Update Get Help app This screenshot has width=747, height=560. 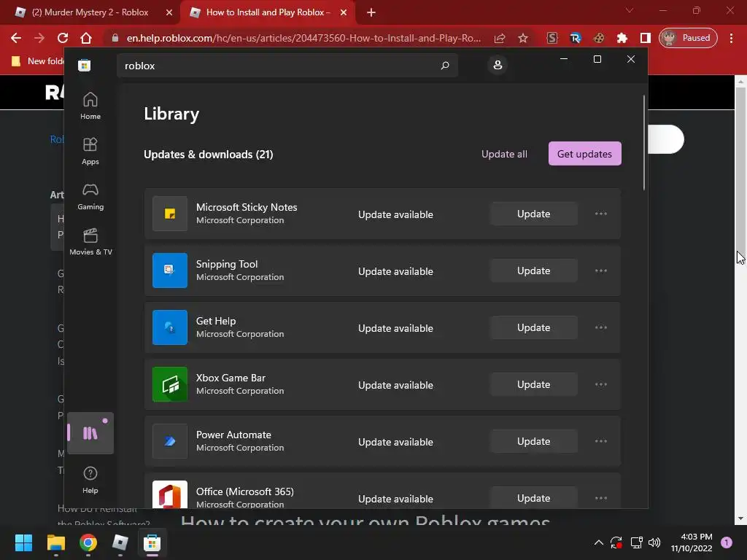click(x=533, y=327)
